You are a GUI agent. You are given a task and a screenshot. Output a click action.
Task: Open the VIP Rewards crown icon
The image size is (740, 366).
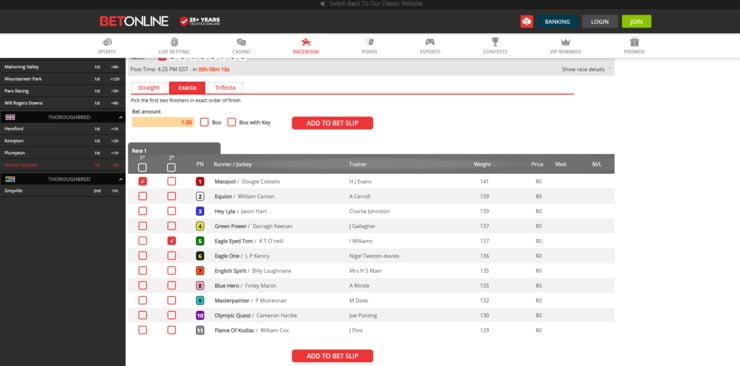[x=565, y=42]
